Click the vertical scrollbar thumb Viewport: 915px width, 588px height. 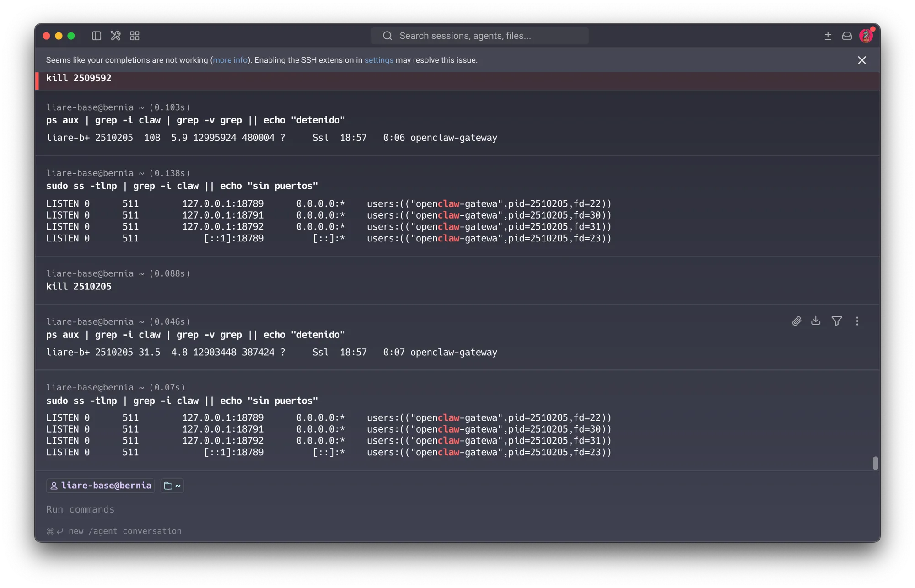click(875, 463)
